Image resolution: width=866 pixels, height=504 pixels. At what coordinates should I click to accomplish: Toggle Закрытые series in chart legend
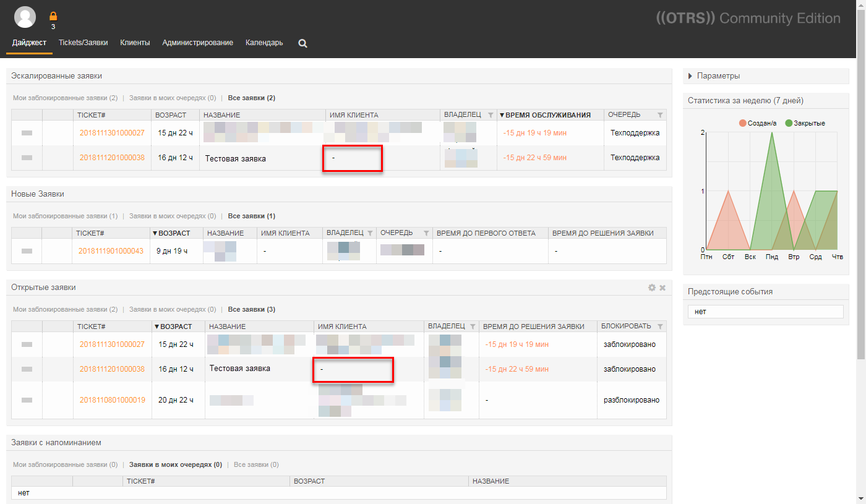point(805,123)
